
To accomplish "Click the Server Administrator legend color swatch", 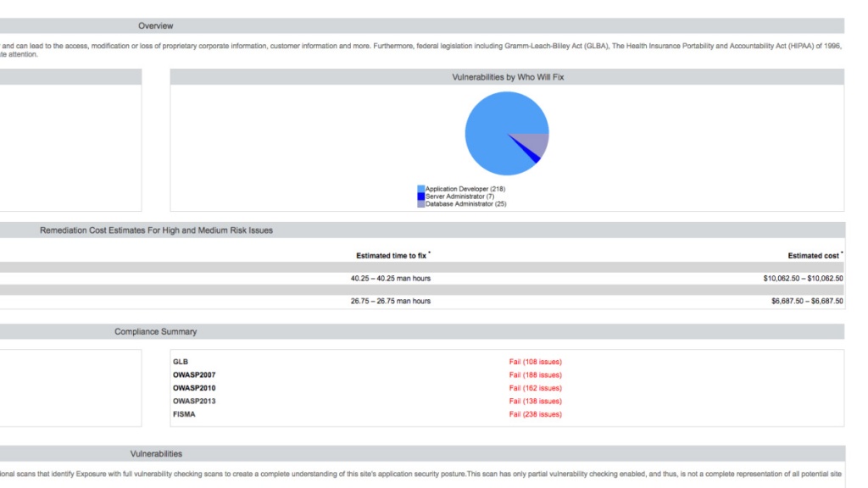I will pyautogui.click(x=420, y=197).
